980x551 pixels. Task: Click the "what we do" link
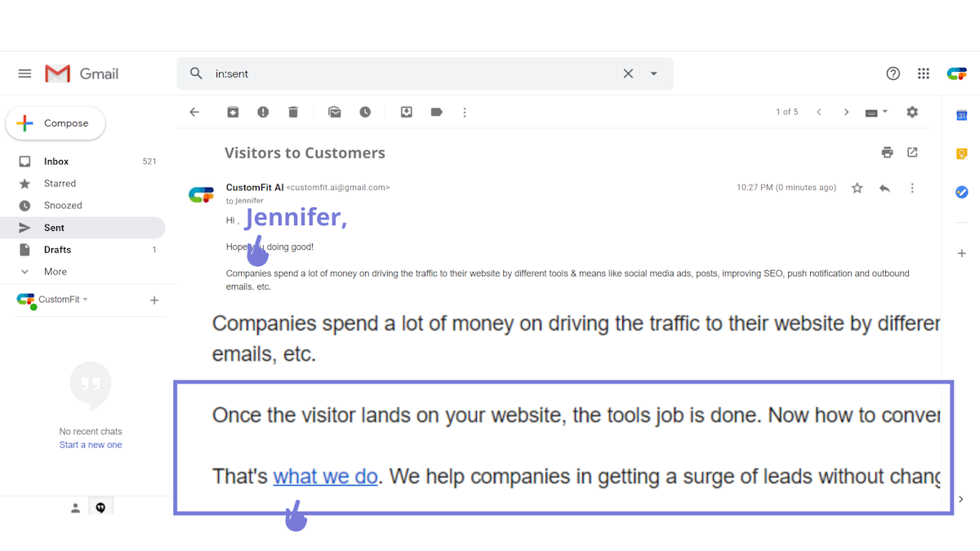point(325,476)
